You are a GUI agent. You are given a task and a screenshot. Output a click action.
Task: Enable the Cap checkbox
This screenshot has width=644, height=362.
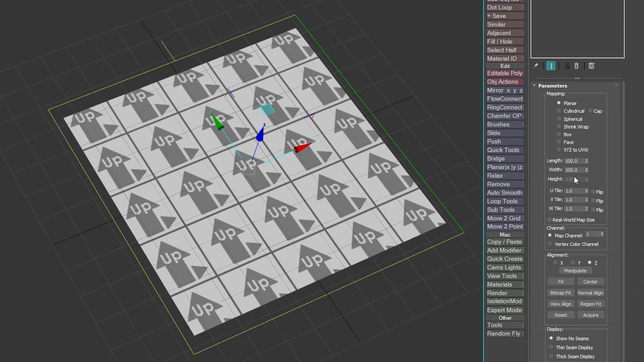[x=591, y=111]
